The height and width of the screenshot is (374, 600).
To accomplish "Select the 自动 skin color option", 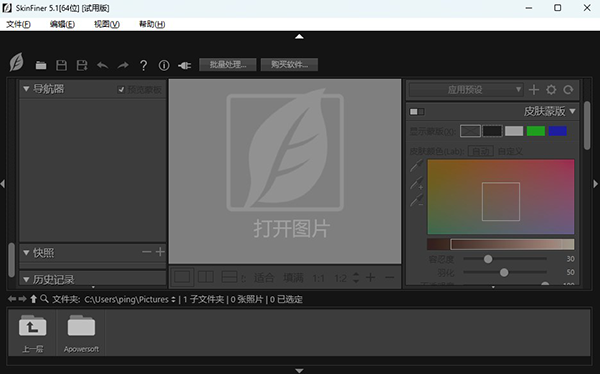I will pyautogui.click(x=481, y=151).
